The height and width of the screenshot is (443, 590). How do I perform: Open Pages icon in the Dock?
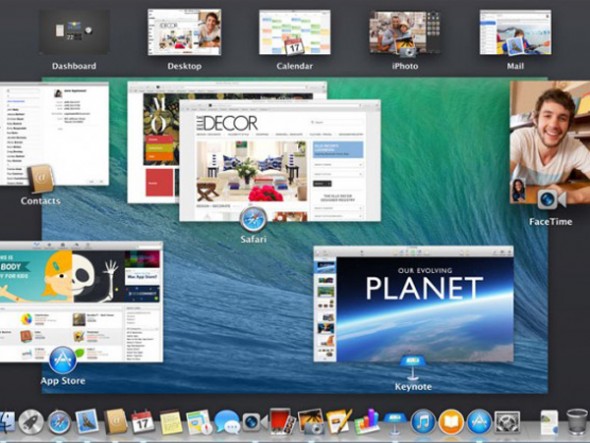click(339, 422)
